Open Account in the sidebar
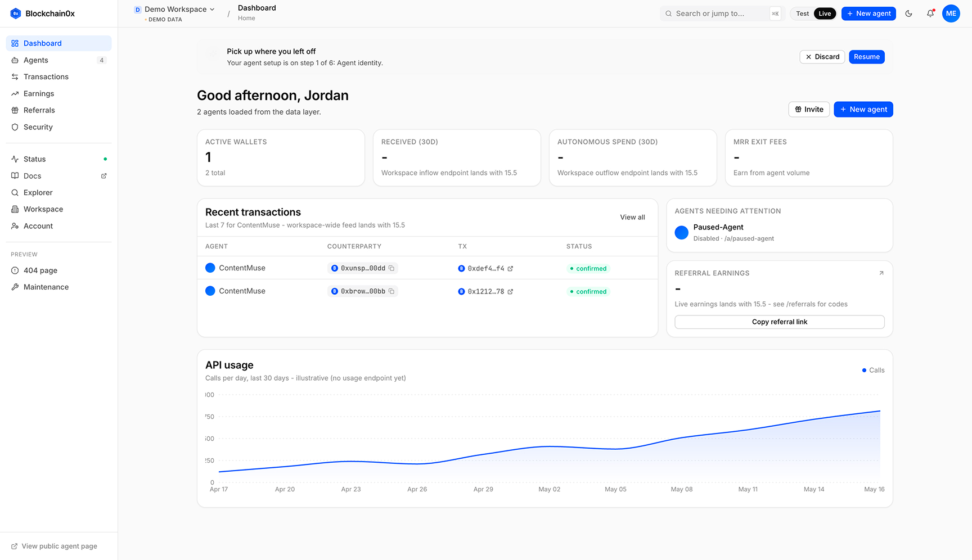Viewport: 972px width, 560px height. tap(58, 226)
